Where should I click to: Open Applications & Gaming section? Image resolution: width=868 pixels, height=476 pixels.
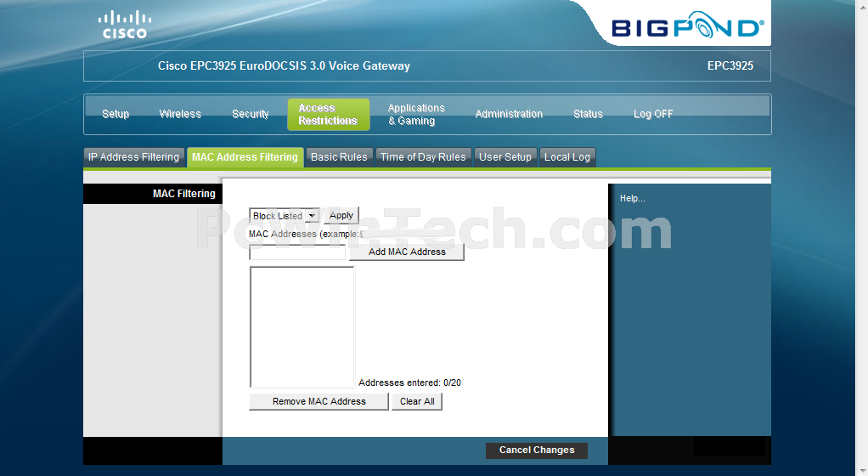pyautogui.click(x=415, y=115)
